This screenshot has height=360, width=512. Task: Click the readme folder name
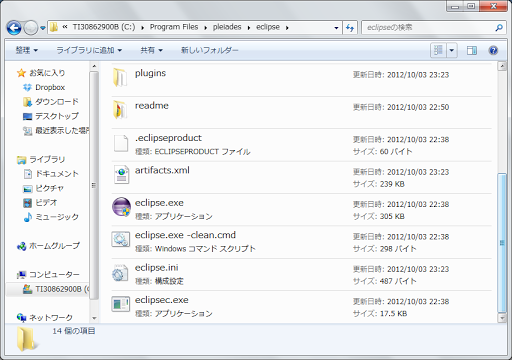(152, 106)
